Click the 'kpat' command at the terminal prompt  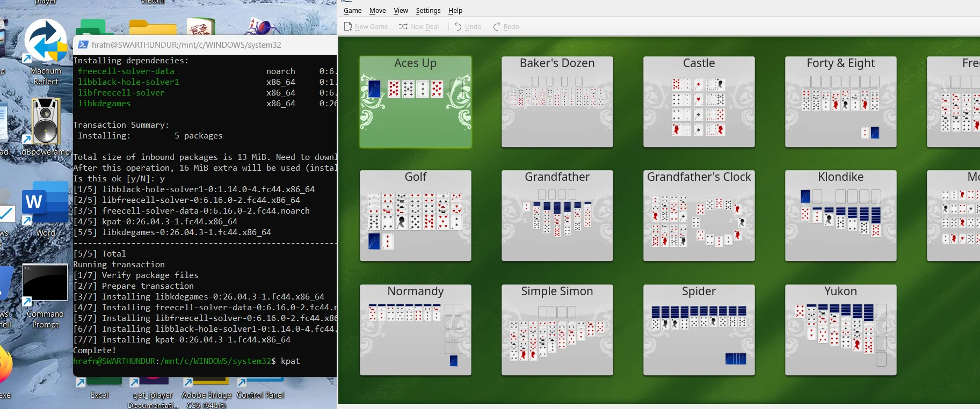(x=291, y=361)
